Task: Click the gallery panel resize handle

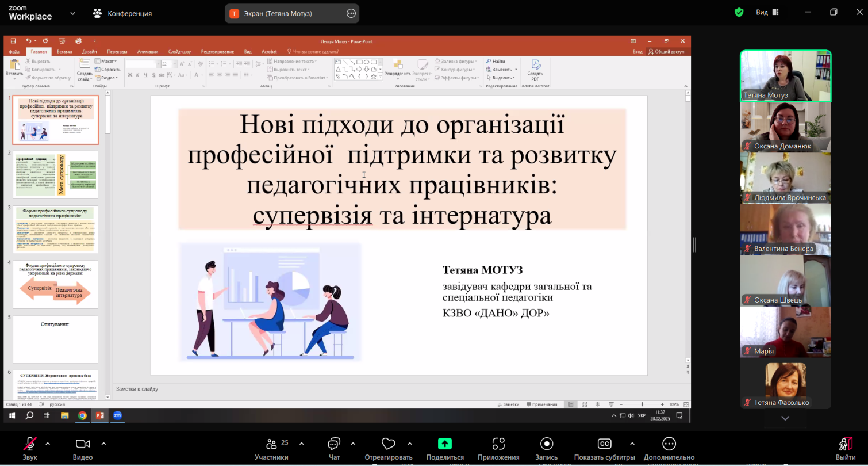Action: coord(694,245)
